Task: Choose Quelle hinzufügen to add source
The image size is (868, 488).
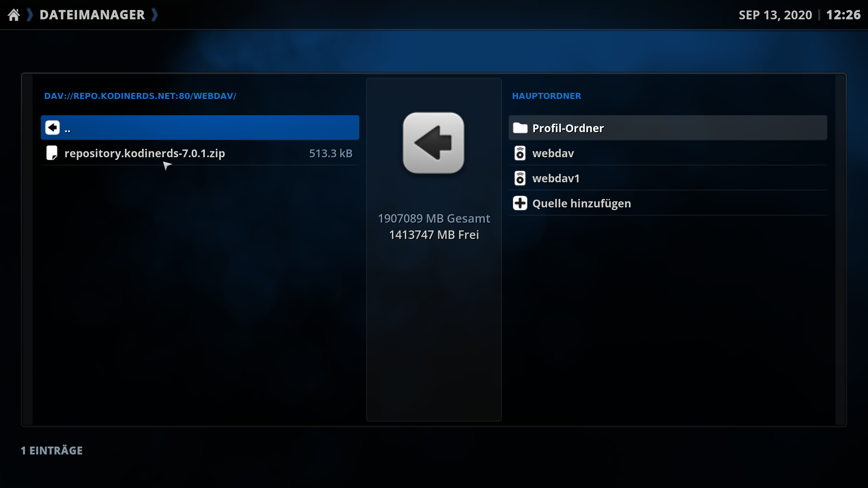Action: [668, 203]
